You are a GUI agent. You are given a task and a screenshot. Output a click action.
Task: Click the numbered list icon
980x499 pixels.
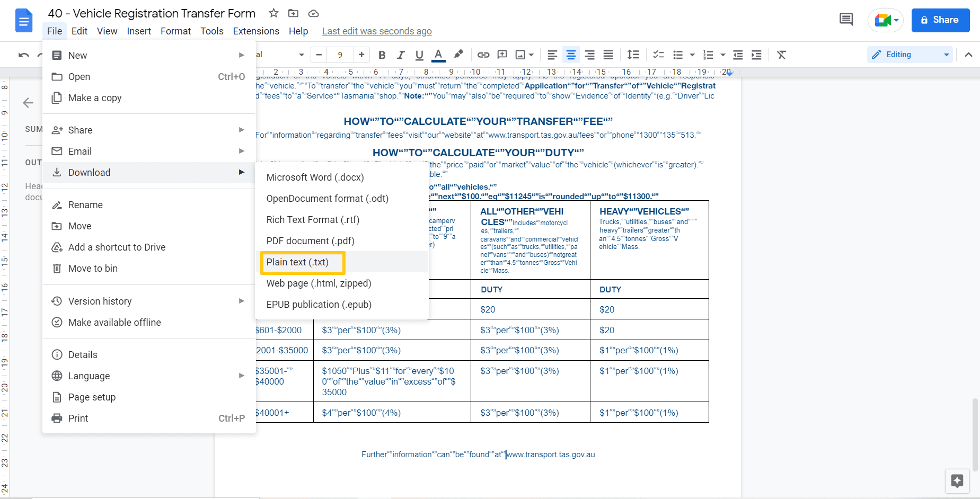pyautogui.click(x=708, y=55)
